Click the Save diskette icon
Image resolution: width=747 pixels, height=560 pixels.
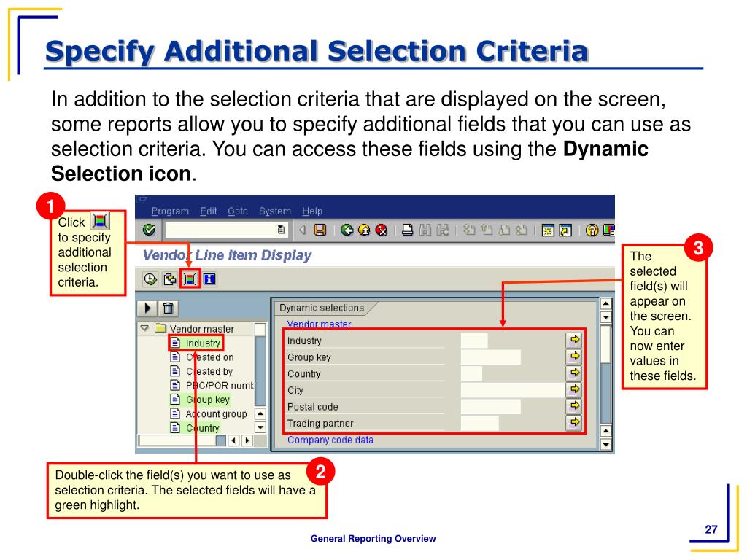(x=320, y=230)
